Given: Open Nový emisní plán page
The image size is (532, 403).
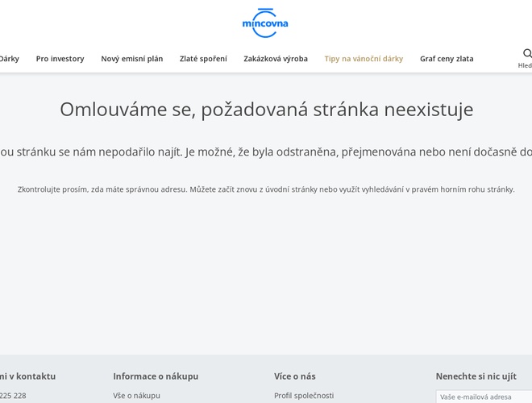Looking at the screenshot, I should tap(131, 59).
